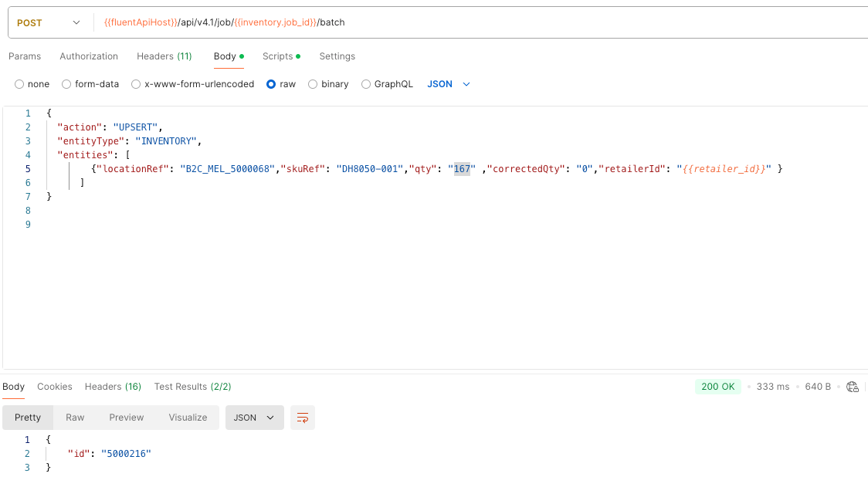The image size is (868, 504).
Task: View the response Cookies tab
Action: pos(54,386)
